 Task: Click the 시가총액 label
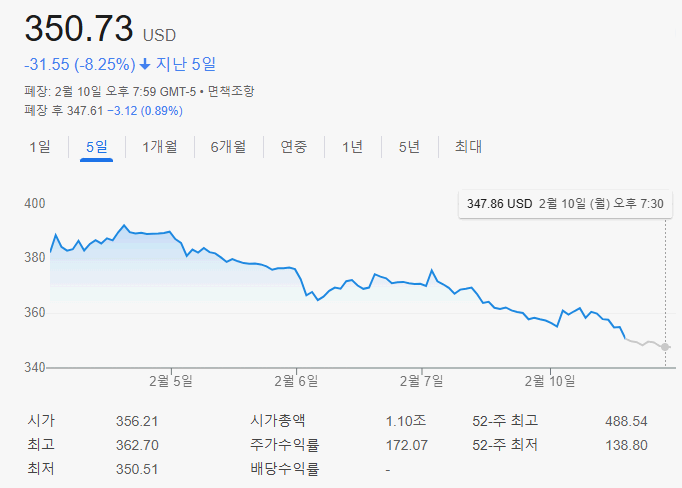click(x=277, y=420)
